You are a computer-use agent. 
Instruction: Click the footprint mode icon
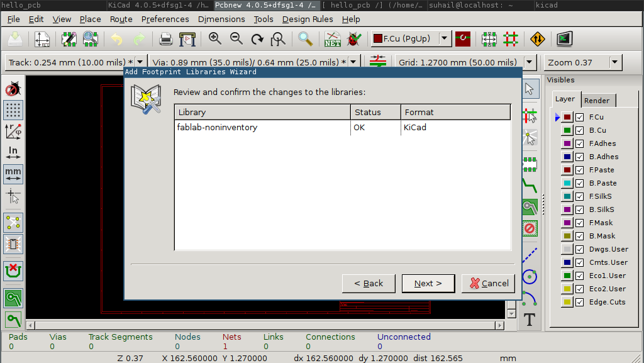pyautogui.click(x=489, y=39)
